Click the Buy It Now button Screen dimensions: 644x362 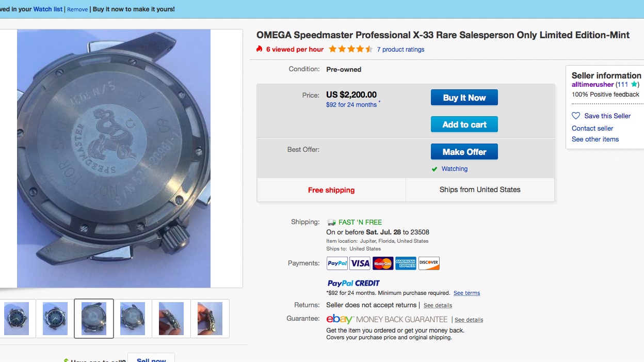(x=464, y=98)
